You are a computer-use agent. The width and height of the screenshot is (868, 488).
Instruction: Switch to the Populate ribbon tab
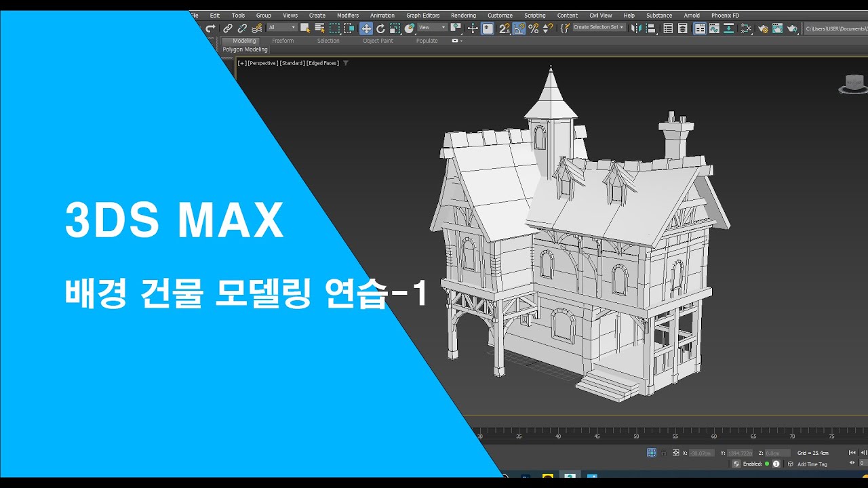(x=427, y=41)
